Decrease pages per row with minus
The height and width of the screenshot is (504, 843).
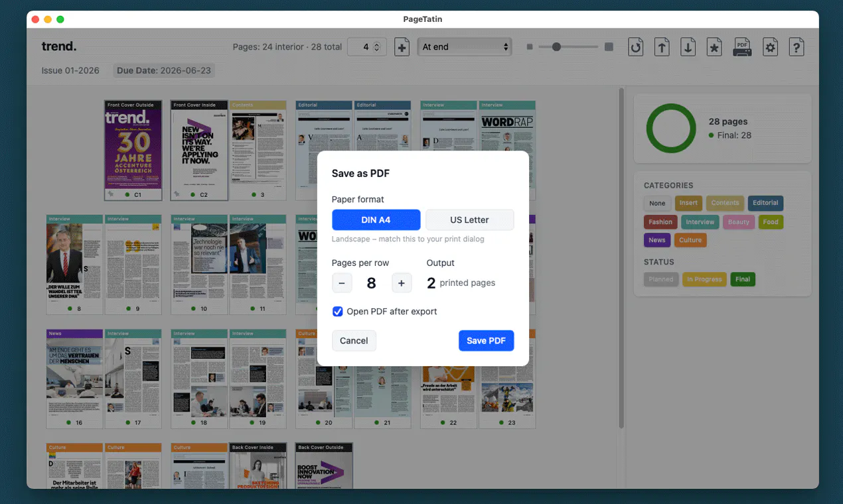coord(342,283)
